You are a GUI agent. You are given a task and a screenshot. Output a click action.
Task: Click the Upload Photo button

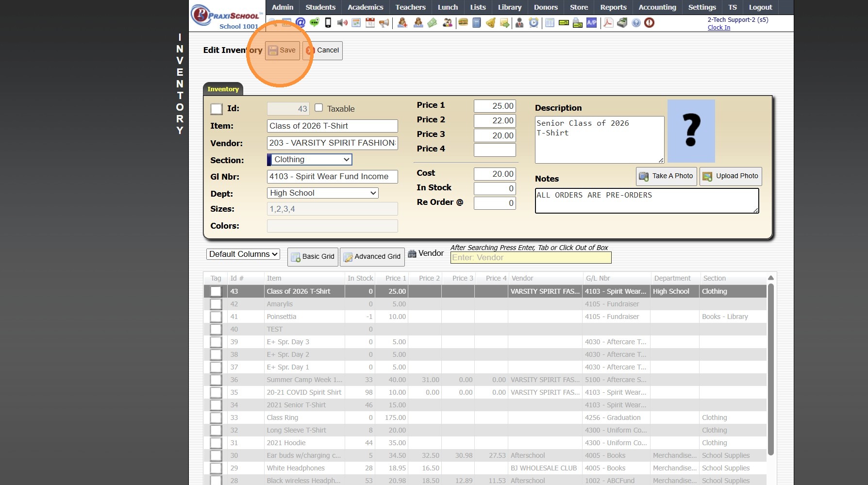(731, 176)
